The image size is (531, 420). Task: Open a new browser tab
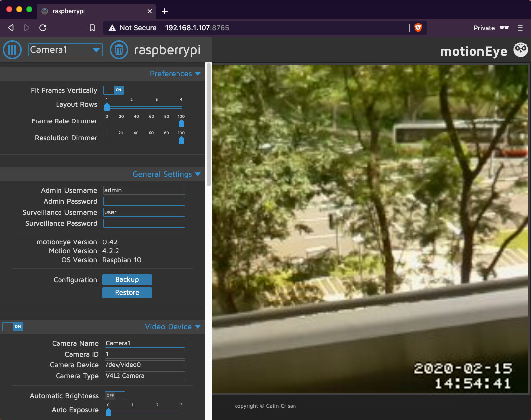(x=165, y=11)
